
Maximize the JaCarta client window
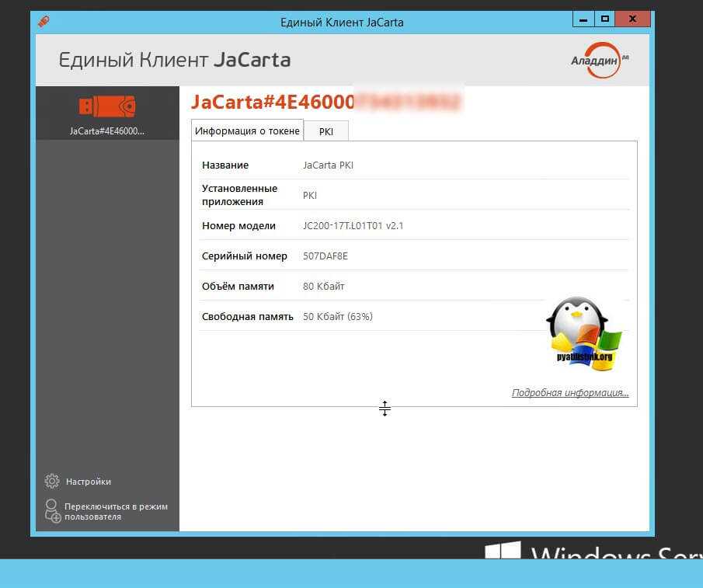coord(605,18)
